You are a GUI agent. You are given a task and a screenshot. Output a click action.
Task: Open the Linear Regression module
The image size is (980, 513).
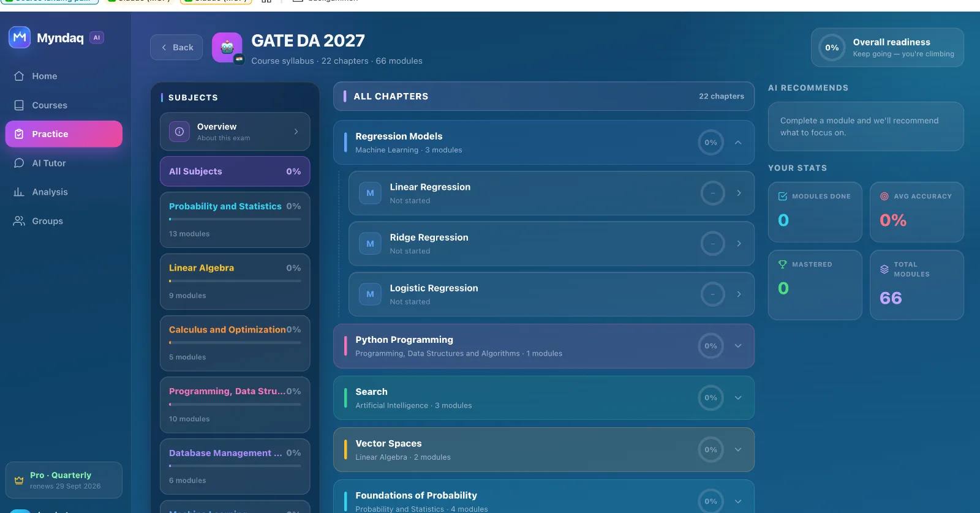pyautogui.click(x=551, y=193)
